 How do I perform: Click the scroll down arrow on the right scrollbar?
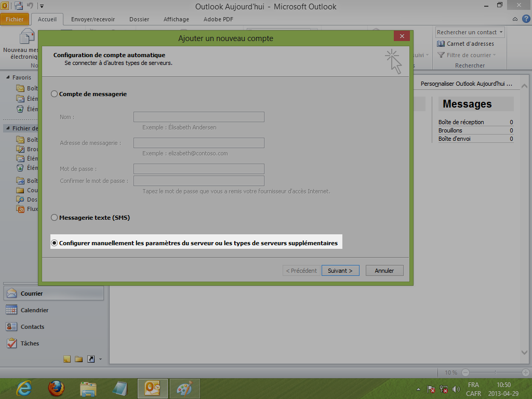click(524, 353)
